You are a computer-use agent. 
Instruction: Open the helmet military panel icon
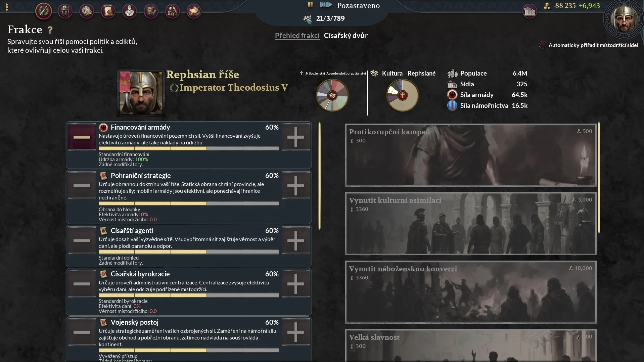click(x=65, y=11)
